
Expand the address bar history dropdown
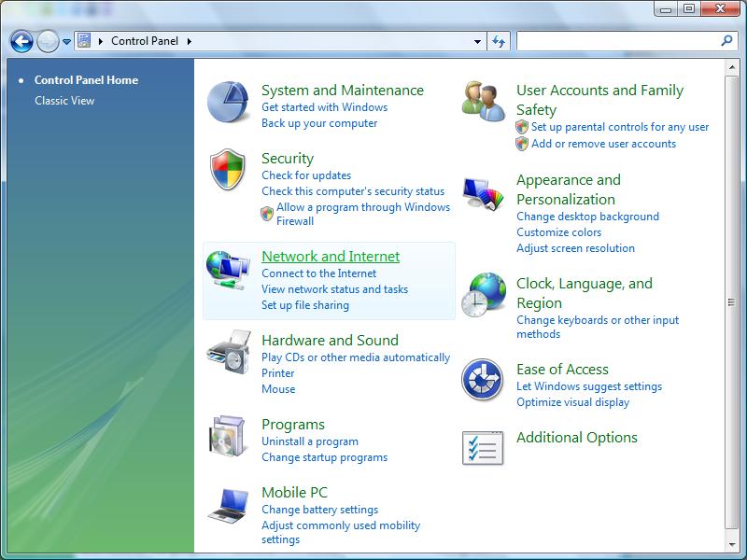(477, 41)
